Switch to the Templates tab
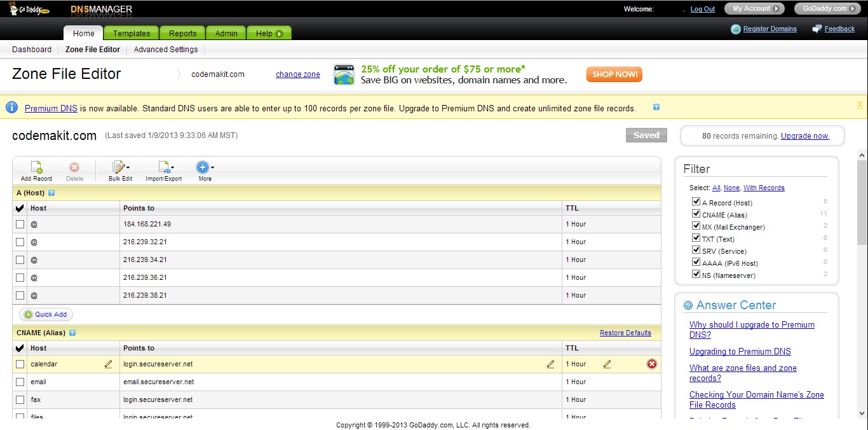Image resolution: width=868 pixels, height=430 pixels. [132, 34]
